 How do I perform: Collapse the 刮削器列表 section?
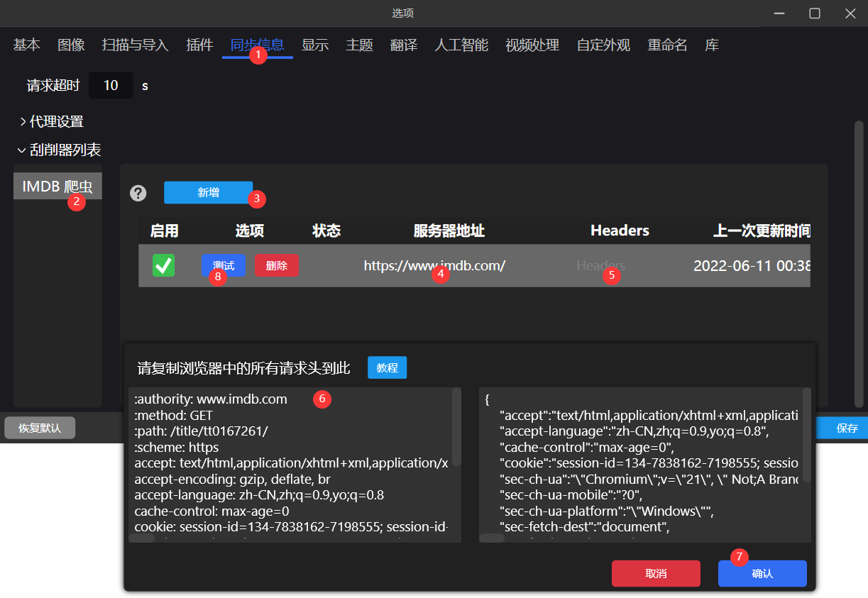coord(59,150)
